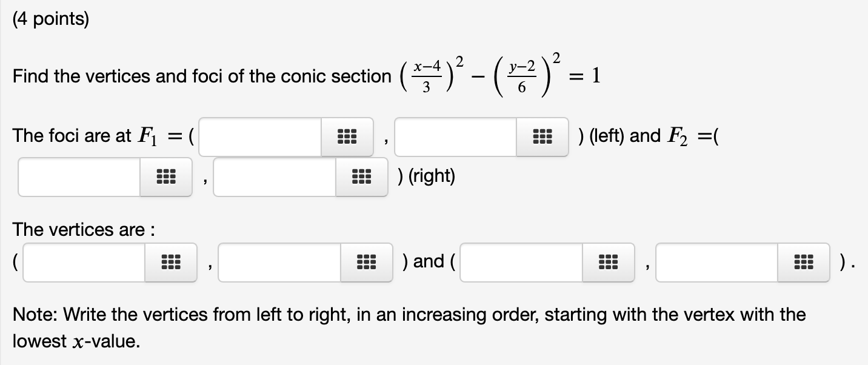This screenshot has width=868, height=365.
Task: Open equation editor icon for F1 y-coordinate
Action: (x=543, y=137)
